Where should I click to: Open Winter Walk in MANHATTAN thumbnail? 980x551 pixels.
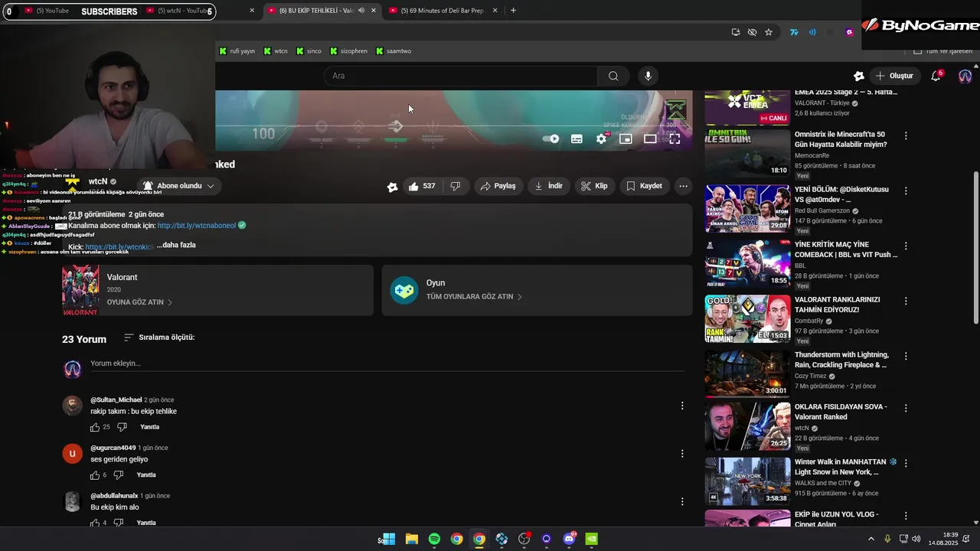click(747, 481)
